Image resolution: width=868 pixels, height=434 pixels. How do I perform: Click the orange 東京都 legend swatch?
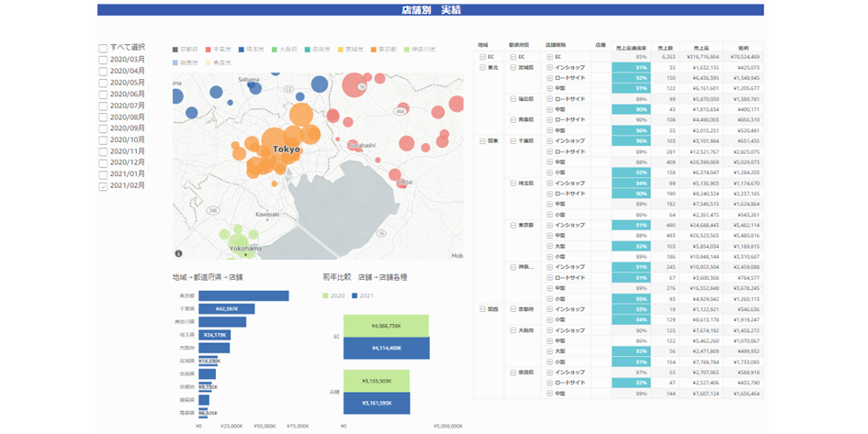pyautogui.click(x=374, y=50)
